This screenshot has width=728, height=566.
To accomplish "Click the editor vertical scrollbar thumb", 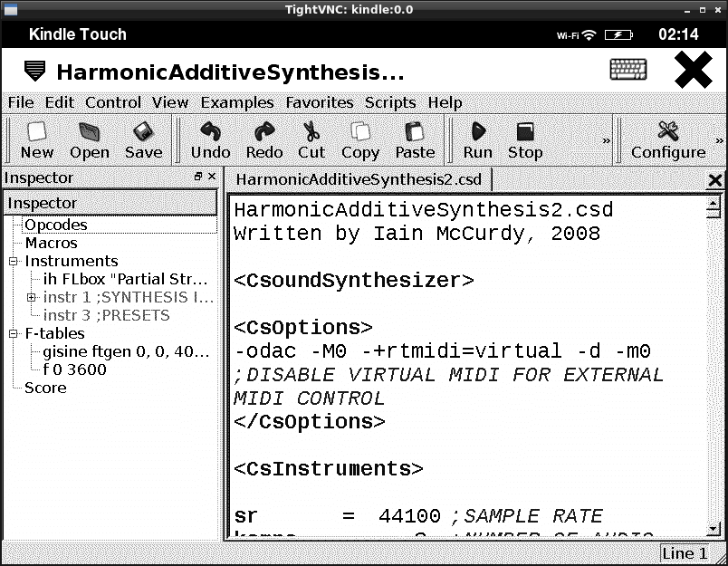I will pyautogui.click(x=713, y=214).
